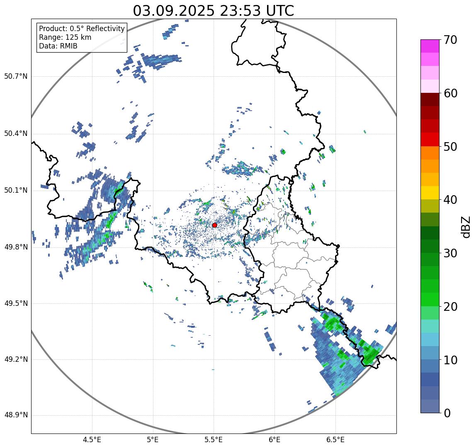Click the 50.4°N latitude label
This screenshot has width=476, height=448.
pos(16,133)
